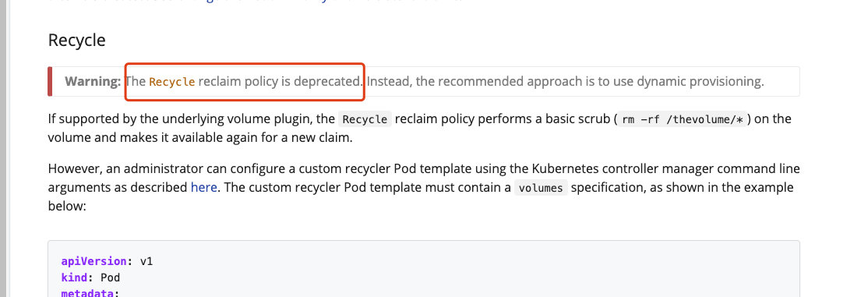Click the gray "Recycle" inline code in paragraph
Viewport: 868px width, 297px height.
coord(365,119)
